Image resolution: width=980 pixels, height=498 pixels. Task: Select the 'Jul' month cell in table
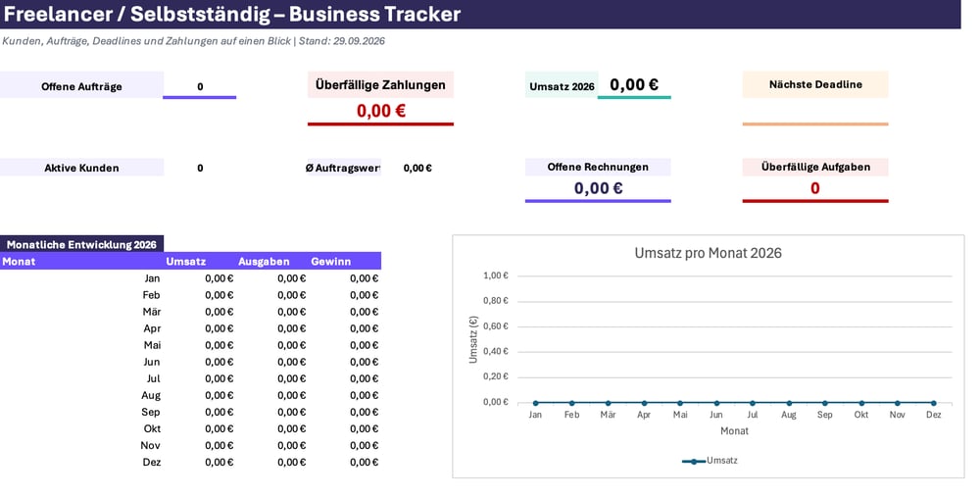tap(82, 378)
